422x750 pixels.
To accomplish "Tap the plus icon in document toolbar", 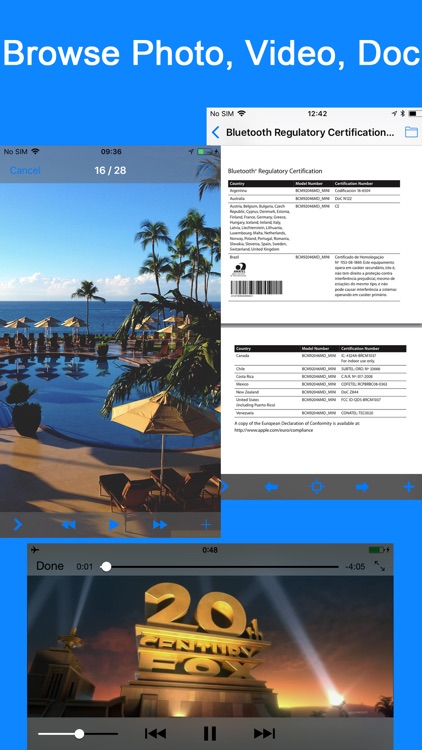I will pos(408,487).
